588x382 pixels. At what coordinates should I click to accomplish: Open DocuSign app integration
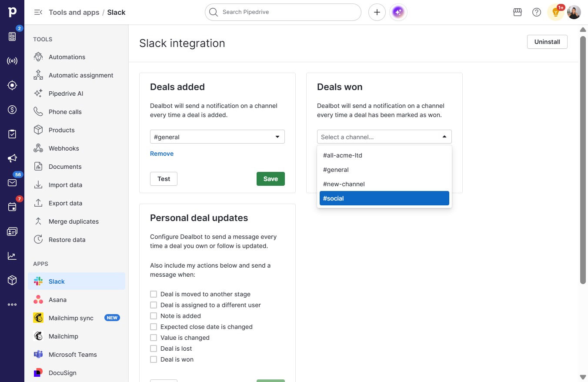coord(77,373)
